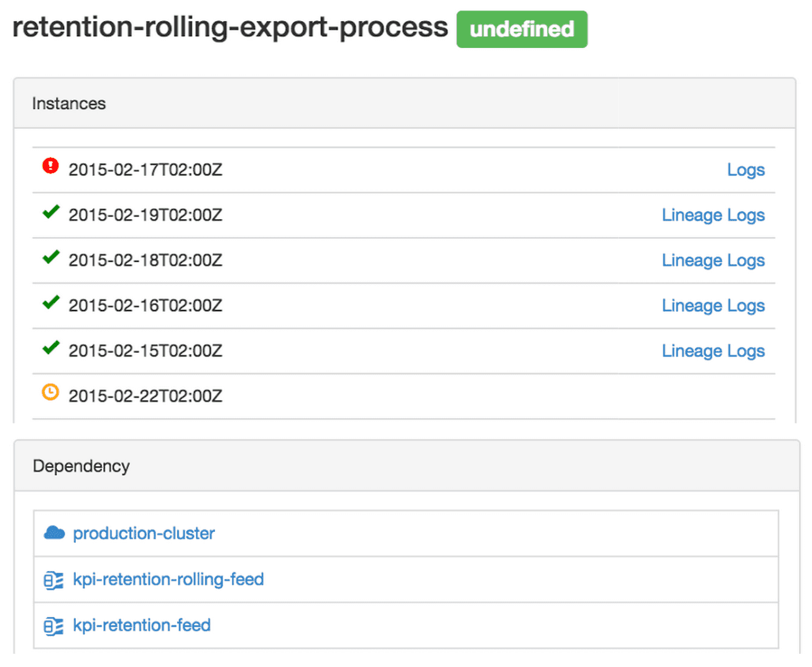The image size is (812, 667).
Task: Select the 2015-02-18T02:00Z instance timestamp
Action: tap(145, 261)
